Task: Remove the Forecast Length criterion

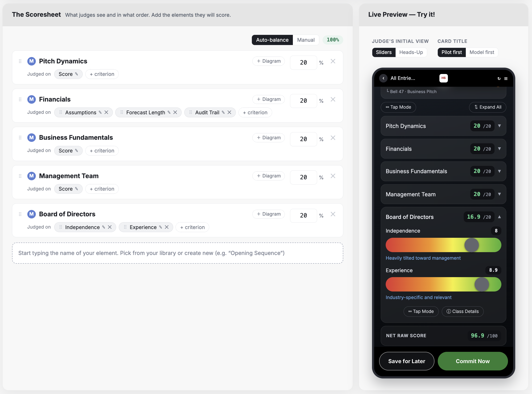Action: 175,112
